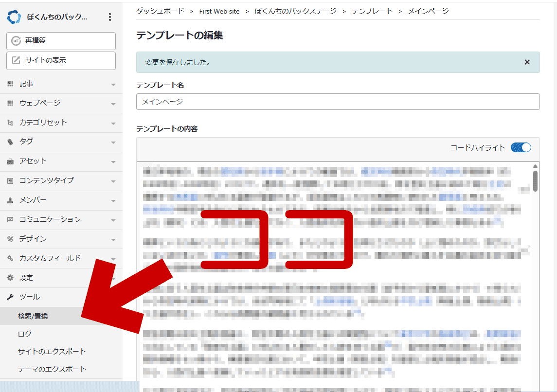The image size is (557, 392).
Task: Expand the ウェブページ menu arrow
Action: pyautogui.click(x=113, y=104)
